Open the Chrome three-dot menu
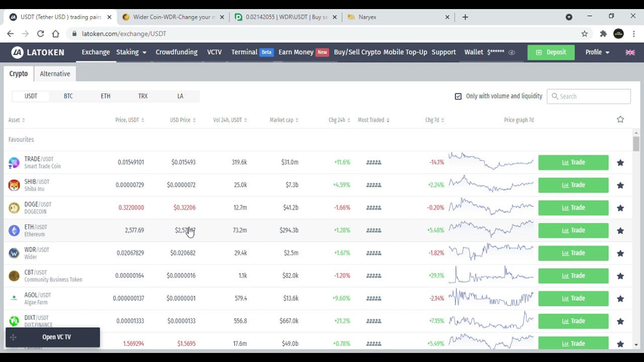Image resolution: width=644 pixels, height=362 pixels. 634,34
